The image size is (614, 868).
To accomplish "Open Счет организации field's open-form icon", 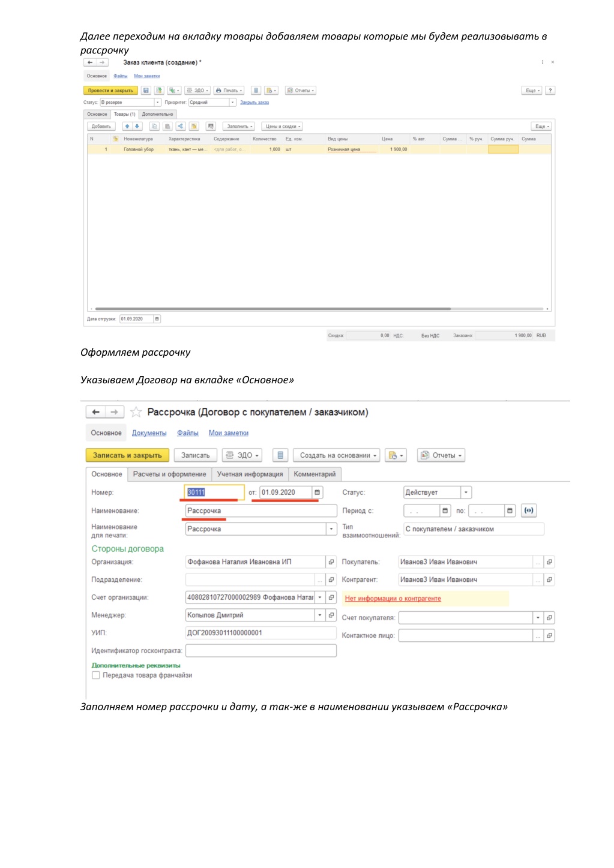I will (331, 597).
